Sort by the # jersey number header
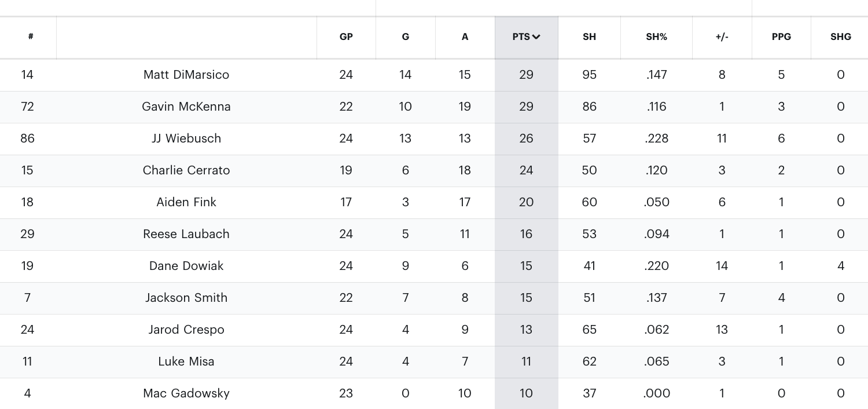 point(30,37)
